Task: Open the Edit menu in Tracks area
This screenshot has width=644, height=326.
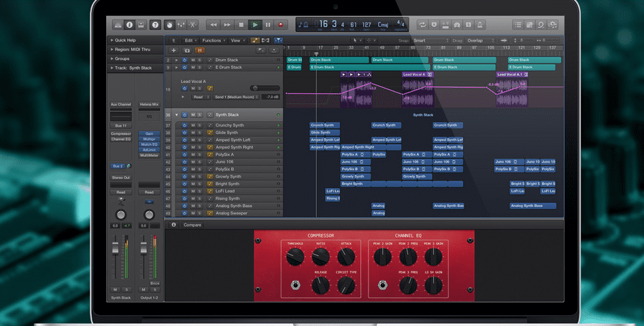Action: click(x=190, y=40)
